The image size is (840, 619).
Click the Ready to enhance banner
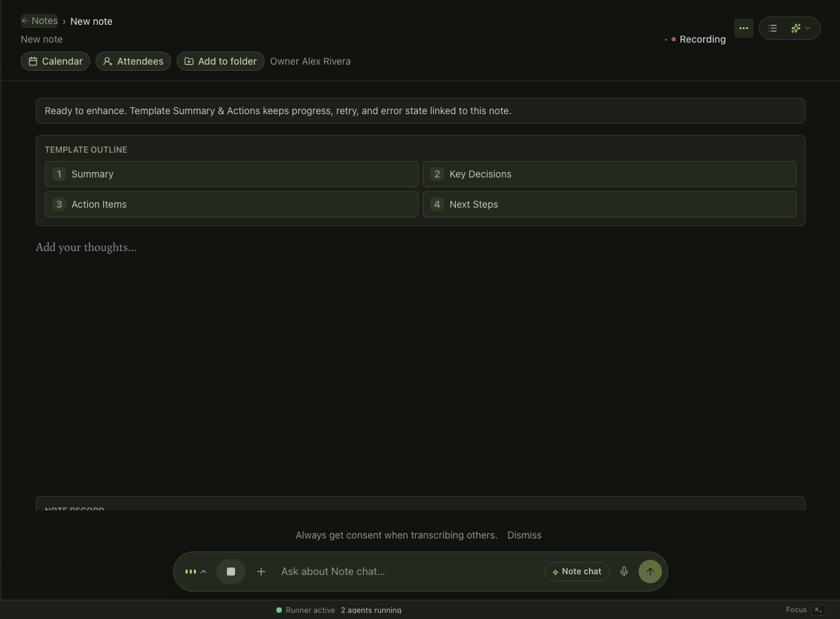[x=421, y=111]
